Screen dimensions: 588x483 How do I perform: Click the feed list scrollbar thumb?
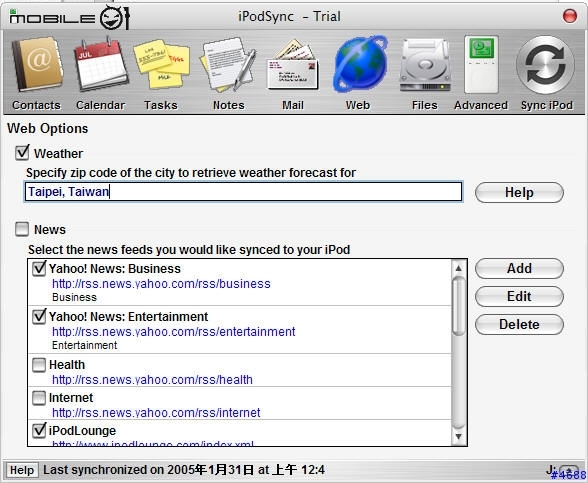click(459, 305)
